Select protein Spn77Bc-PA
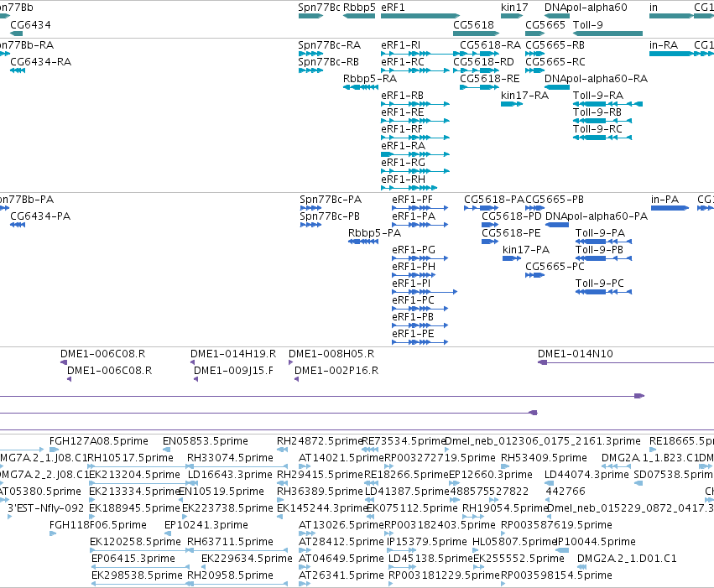This screenshot has height=588, width=714. point(331,200)
